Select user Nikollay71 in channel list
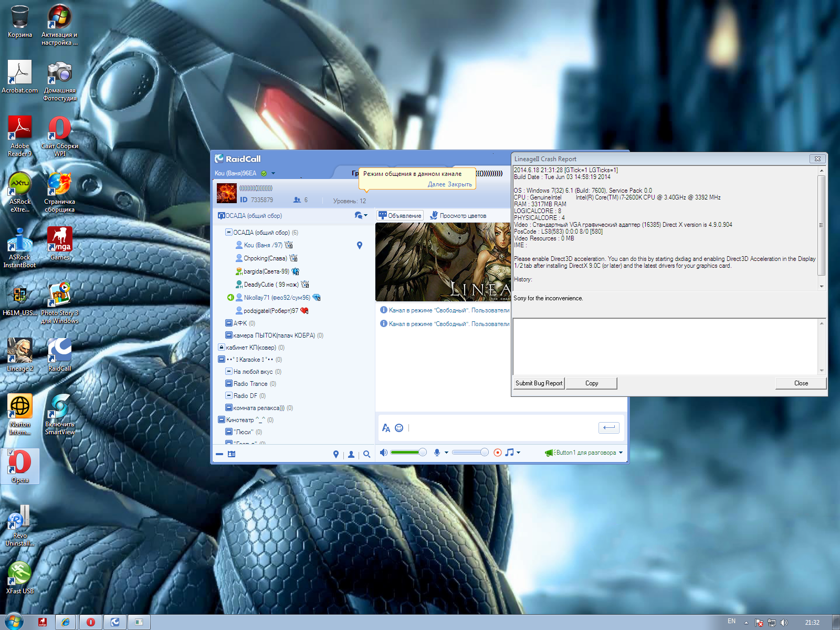Screen dimensions: 840x630 coord(277,298)
